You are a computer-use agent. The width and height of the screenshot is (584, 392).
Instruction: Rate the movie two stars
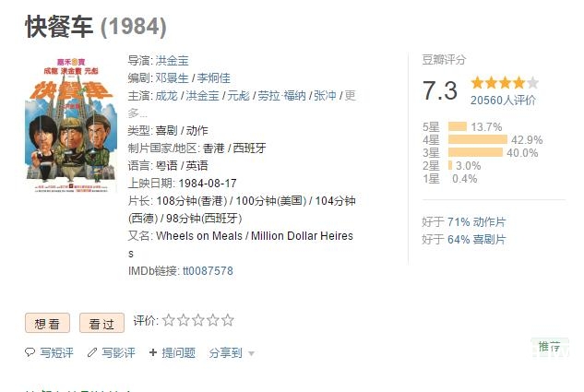(183, 321)
